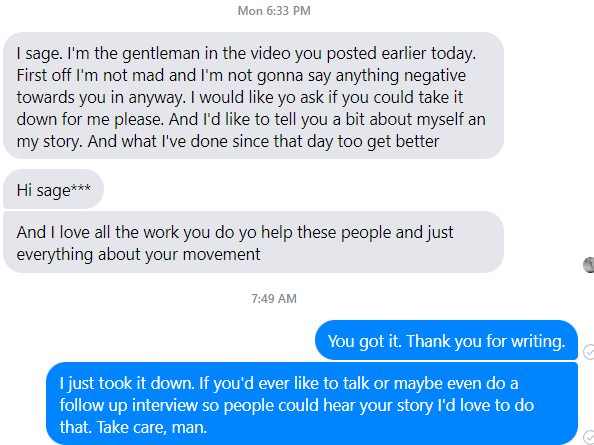Click the delivered checkmark beside the last message
This screenshot has width=594, height=445.
click(x=589, y=437)
